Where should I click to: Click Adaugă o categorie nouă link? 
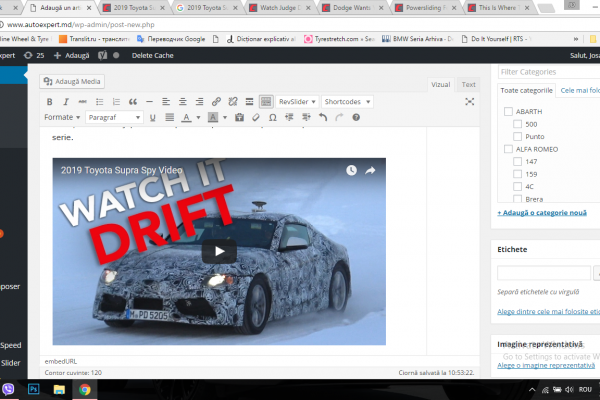pyautogui.click(x=542, y=213)
